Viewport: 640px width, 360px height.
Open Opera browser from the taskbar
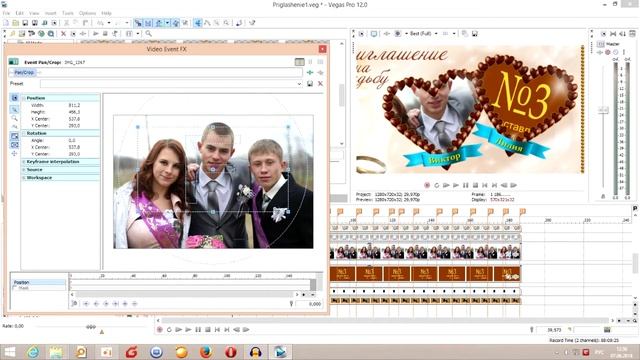click(x=230, y=352)
